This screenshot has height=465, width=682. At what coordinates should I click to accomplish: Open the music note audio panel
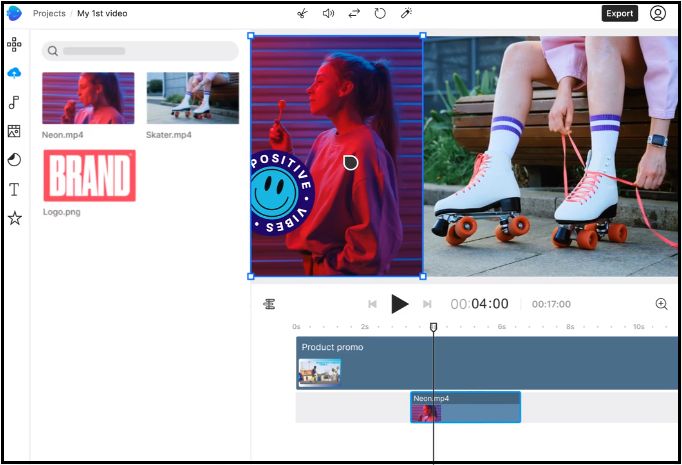tap(14, 103)
